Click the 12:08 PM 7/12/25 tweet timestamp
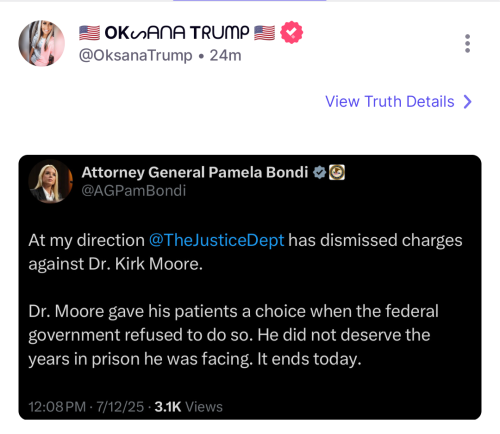The width and height of the screenshot is (500, 434). [x=86, y=407]
